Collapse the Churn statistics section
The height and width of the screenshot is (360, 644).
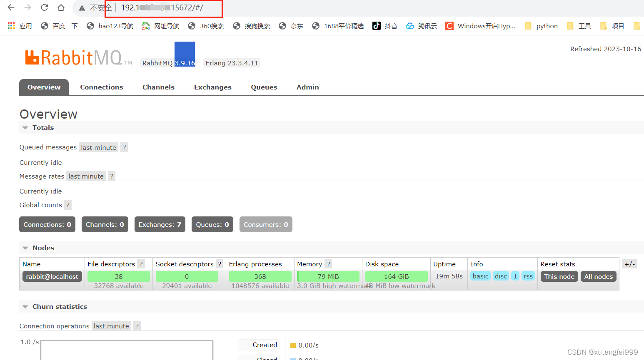click(25, 306)
